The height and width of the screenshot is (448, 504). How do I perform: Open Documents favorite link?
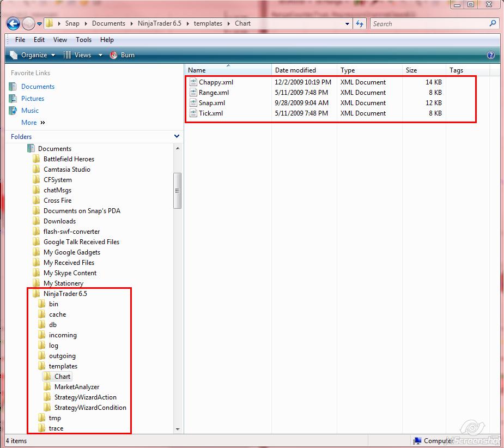(38, 87)
